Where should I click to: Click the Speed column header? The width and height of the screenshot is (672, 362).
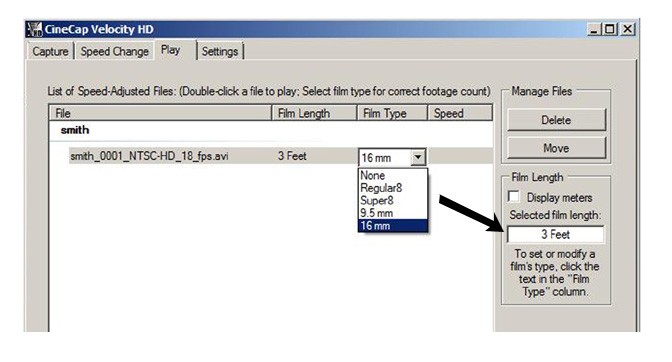click(x=460, y=113)
